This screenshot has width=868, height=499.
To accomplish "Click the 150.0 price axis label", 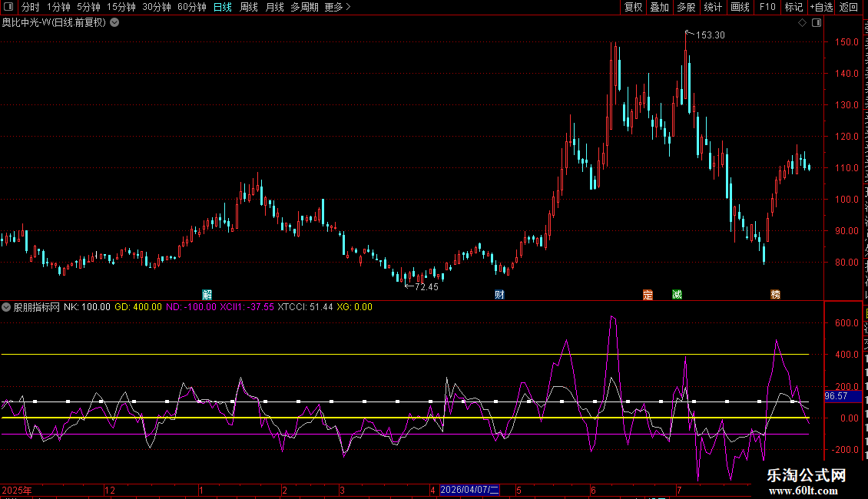I will (846, 42).
